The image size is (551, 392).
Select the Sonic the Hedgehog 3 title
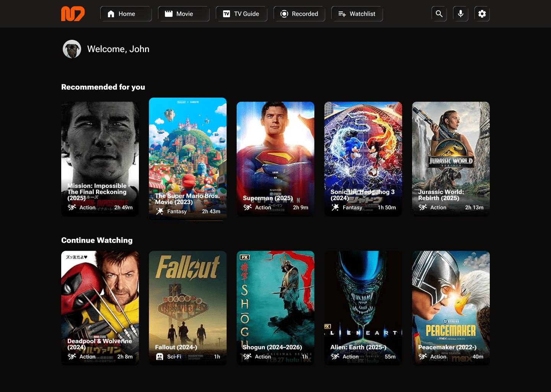pyautogui.click(x=362, y=195)
